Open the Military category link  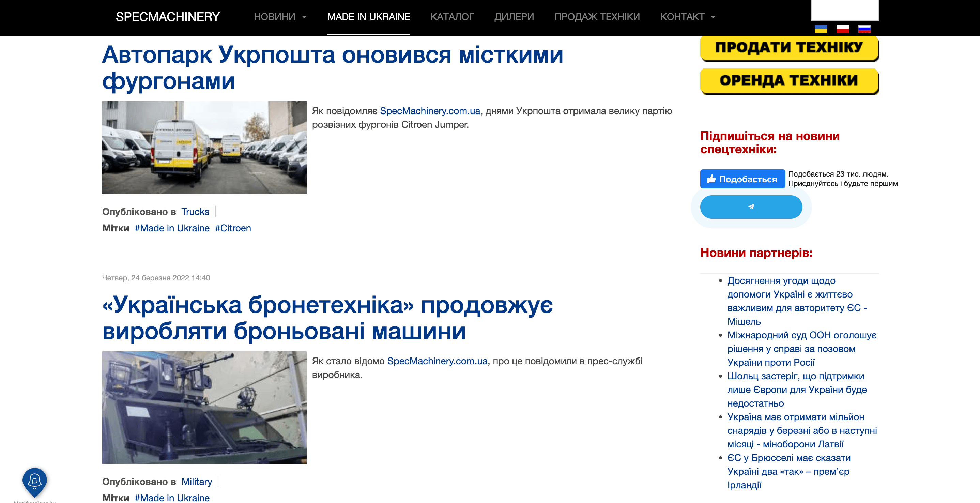(x=197, y=482)
